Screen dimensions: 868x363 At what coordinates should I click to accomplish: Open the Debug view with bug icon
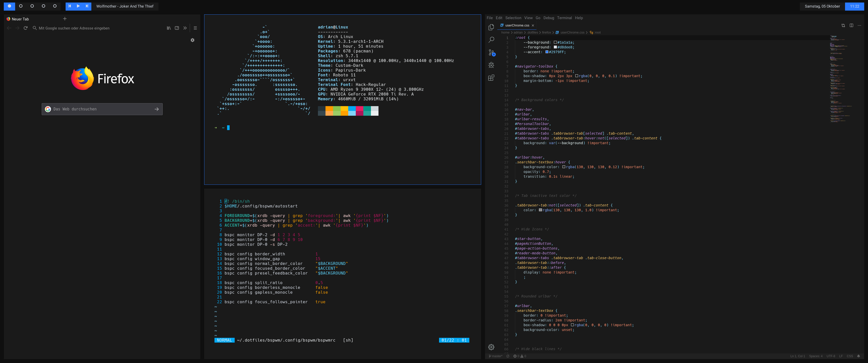pyautogui.click(x=491, y=65)
